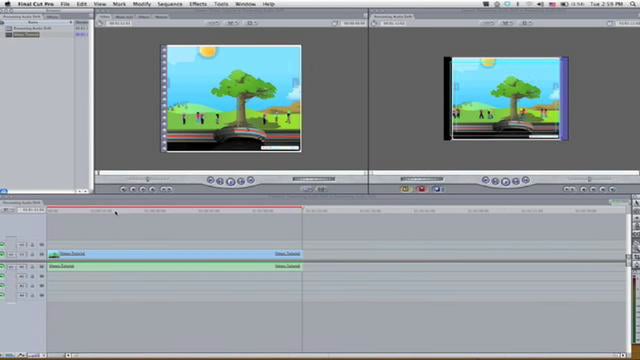The height and width of the screenshot is (360, 640).
Task: Select the blue video clip on V1 track
Action: click(x=175, y=254)
